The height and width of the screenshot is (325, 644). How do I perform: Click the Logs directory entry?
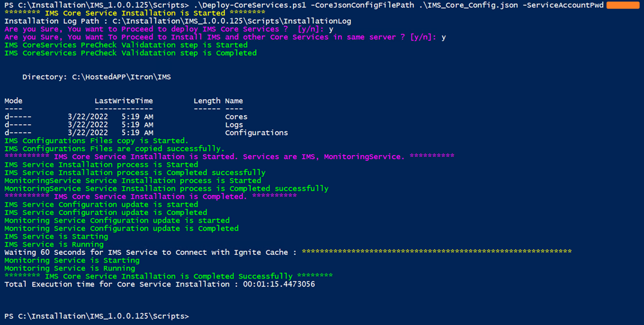[x=234, y=125]
